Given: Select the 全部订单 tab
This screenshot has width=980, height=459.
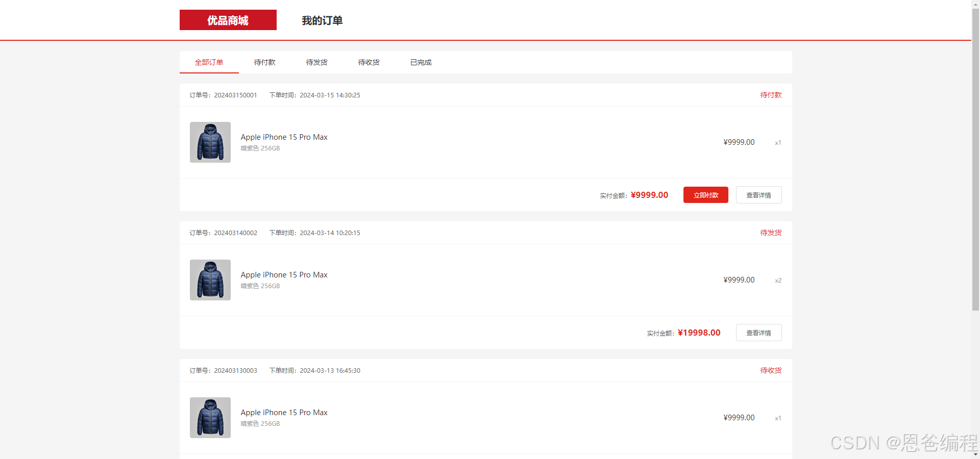Looking at the screenshot, I should [209, 62].
